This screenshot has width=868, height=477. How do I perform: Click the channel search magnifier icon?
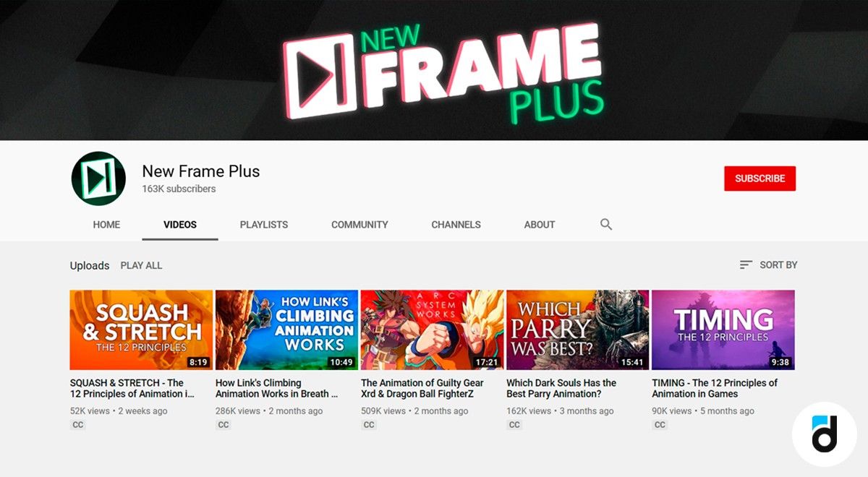tap(606, 225)
